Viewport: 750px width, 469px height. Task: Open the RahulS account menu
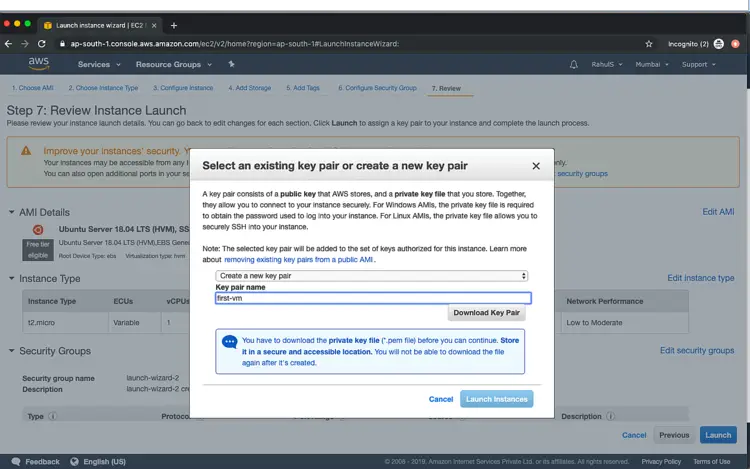pyautogui.click(x=607, y=65)
